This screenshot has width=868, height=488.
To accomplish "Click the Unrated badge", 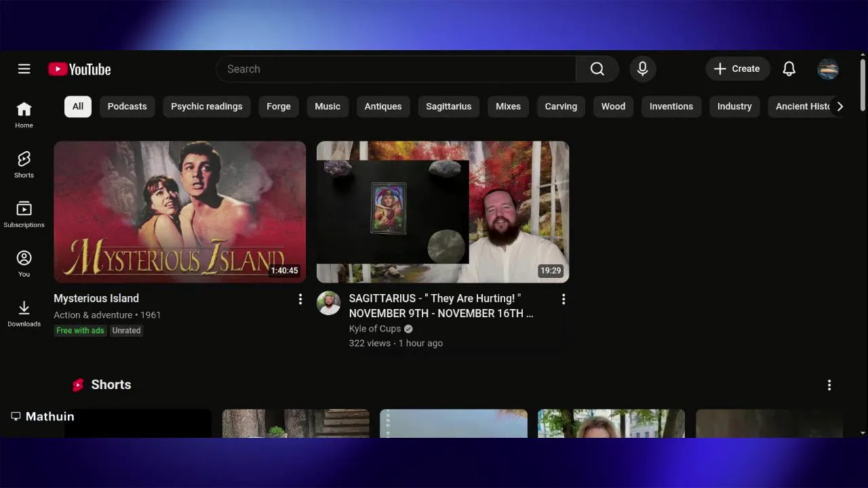I will [x=126, y=331].
